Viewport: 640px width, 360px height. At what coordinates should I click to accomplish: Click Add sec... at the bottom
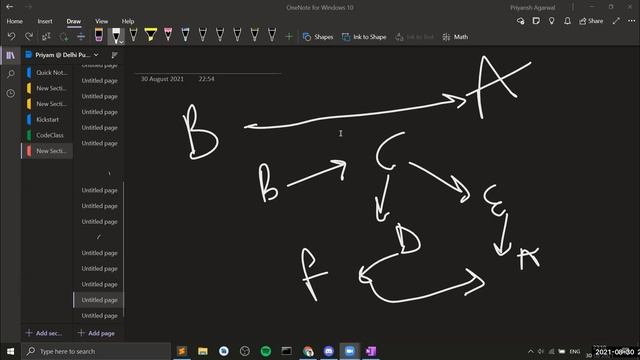44,333
